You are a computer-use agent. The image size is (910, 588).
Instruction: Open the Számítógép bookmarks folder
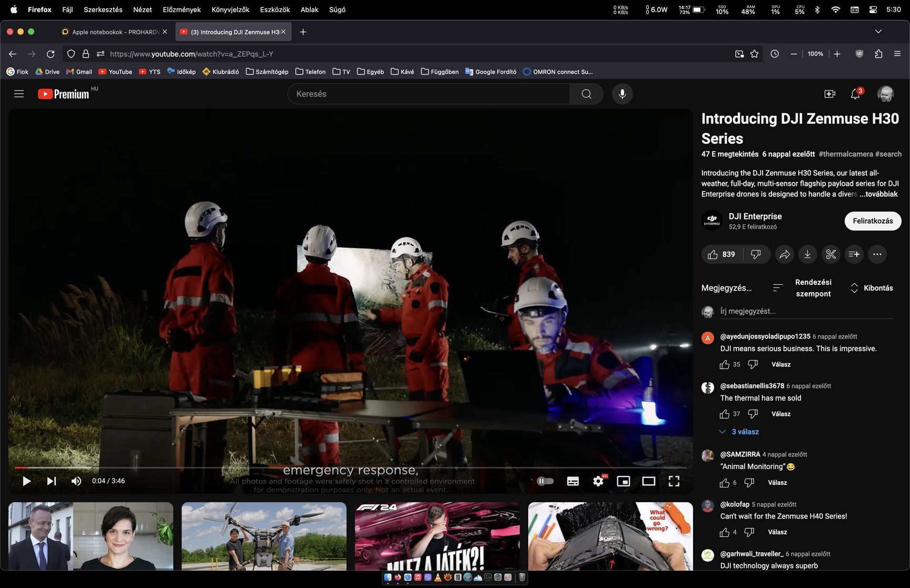coord(267,72)
